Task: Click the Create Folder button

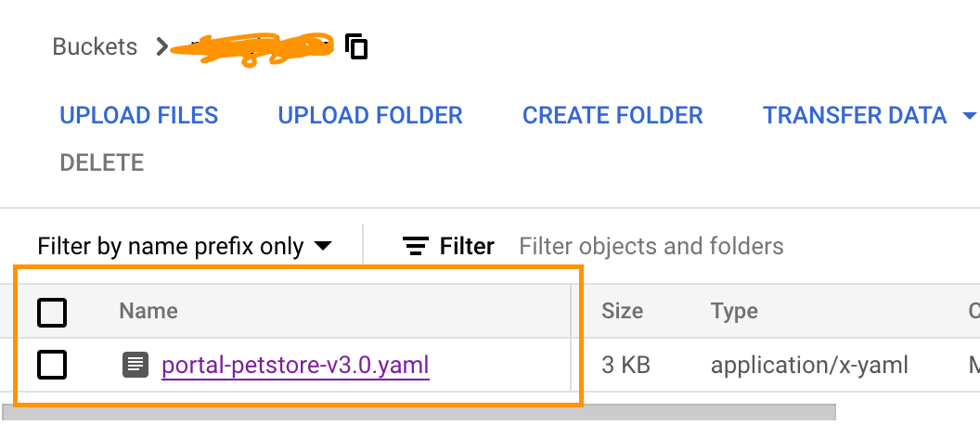Action: 612,116
